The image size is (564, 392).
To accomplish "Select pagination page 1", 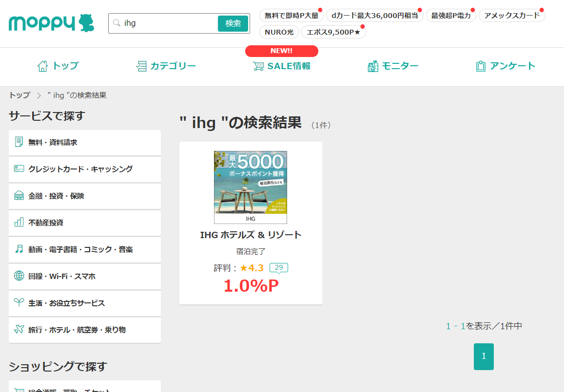I will (x=484, y=356).
